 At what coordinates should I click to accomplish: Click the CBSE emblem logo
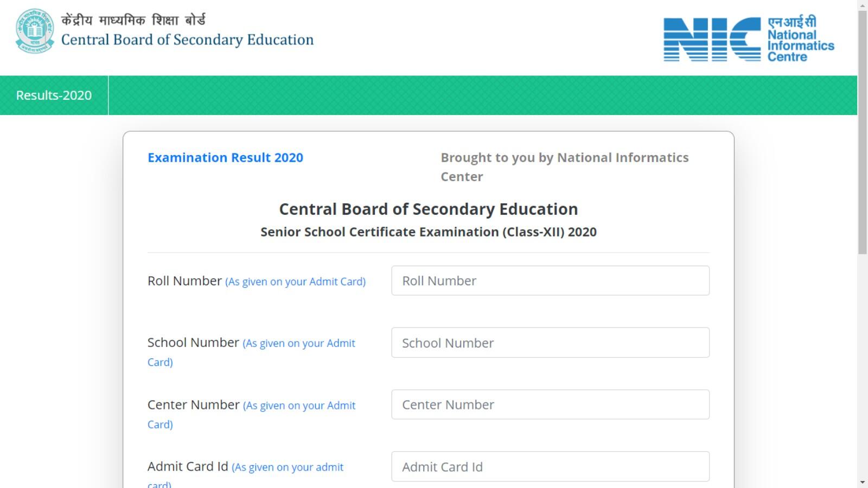35,31
